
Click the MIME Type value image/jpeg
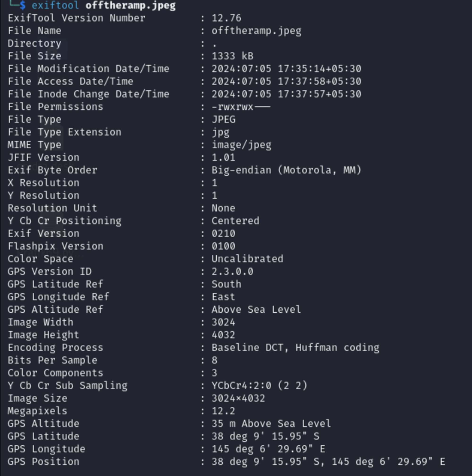[x=241, y=145]
